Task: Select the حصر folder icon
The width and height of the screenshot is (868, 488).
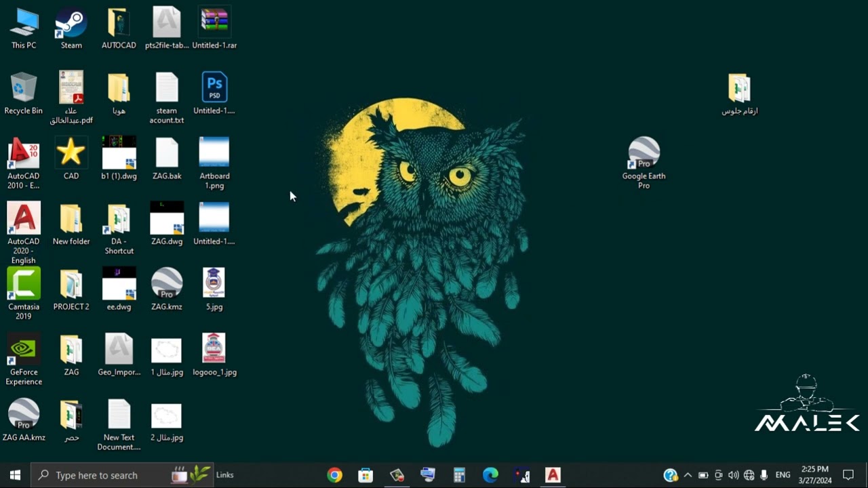Action: [71, 420]
